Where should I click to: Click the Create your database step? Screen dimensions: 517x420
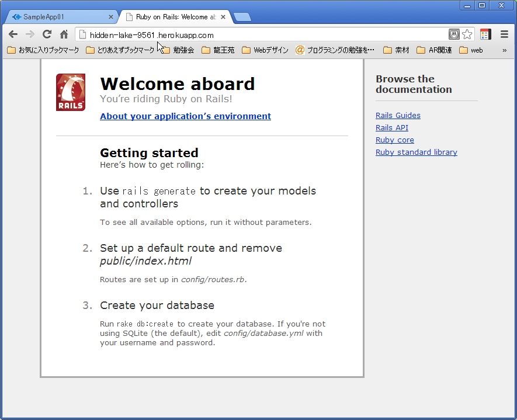point(157,306)
